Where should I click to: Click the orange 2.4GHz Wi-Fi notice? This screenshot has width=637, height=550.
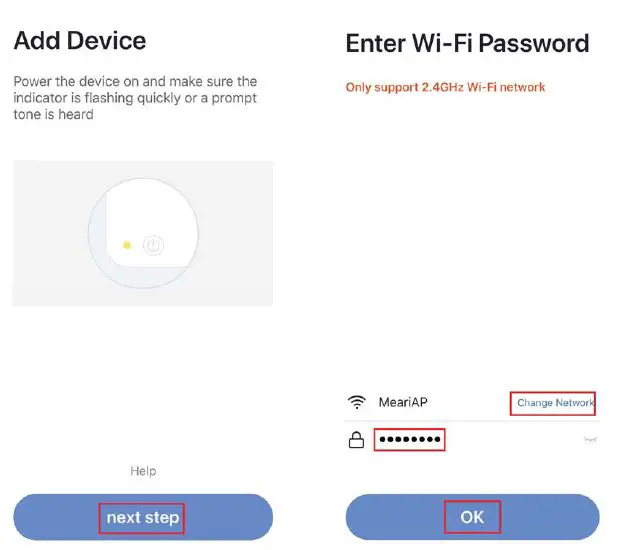445,88
